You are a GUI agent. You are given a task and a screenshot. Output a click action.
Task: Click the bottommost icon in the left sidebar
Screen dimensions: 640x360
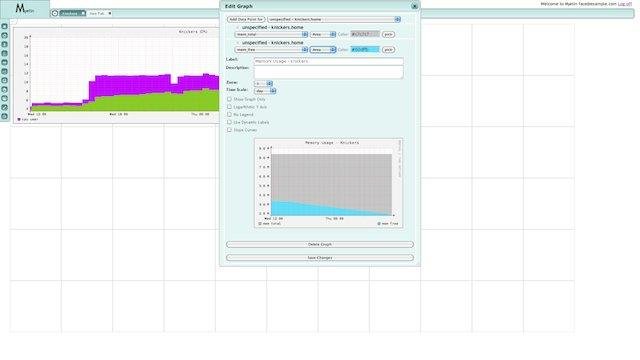(x=4, y=116)
